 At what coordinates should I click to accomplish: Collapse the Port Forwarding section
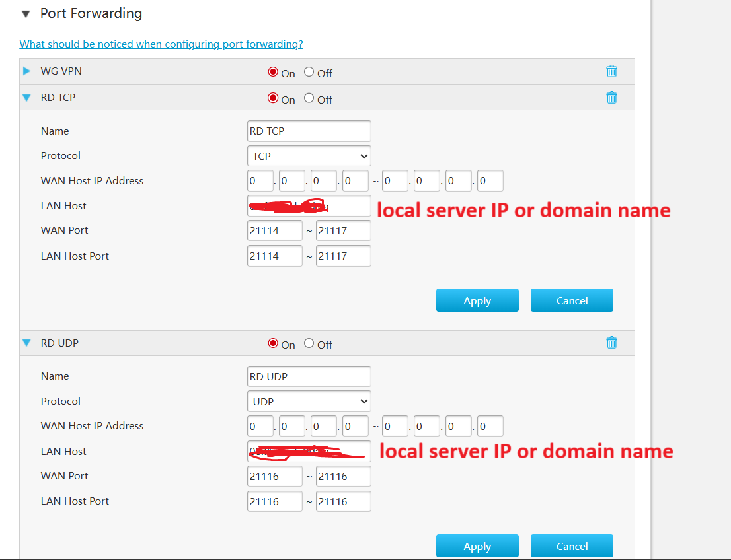click(x=26, y=14)
